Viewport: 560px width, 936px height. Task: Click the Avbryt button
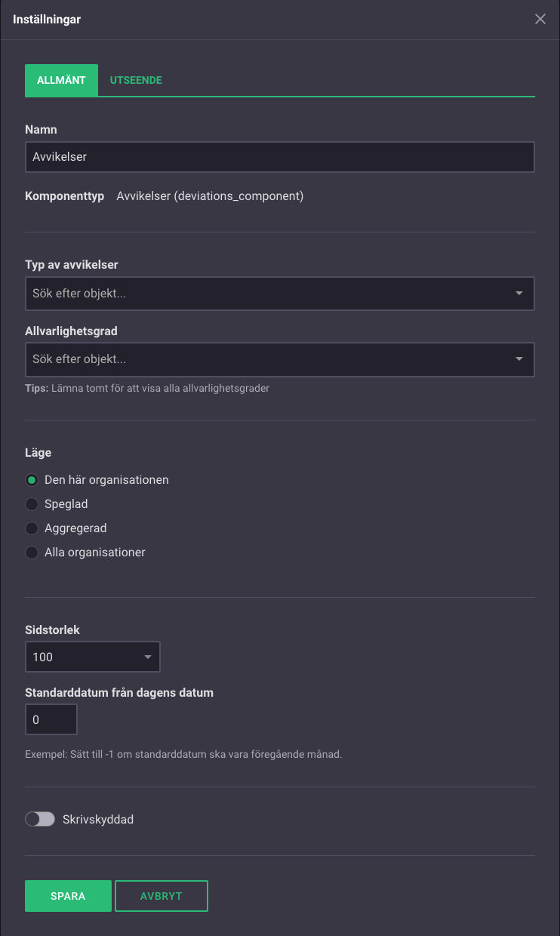(162, 897)
